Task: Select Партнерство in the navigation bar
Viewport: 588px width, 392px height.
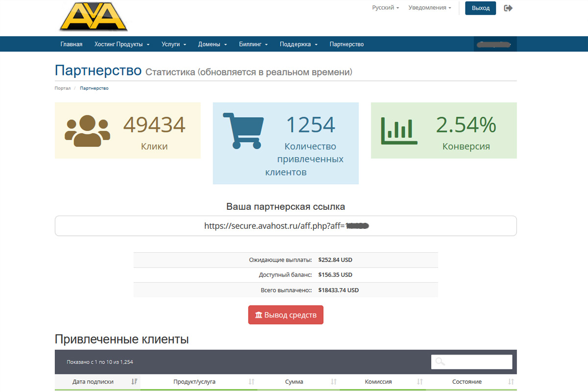Action: (x=346, y=44)
